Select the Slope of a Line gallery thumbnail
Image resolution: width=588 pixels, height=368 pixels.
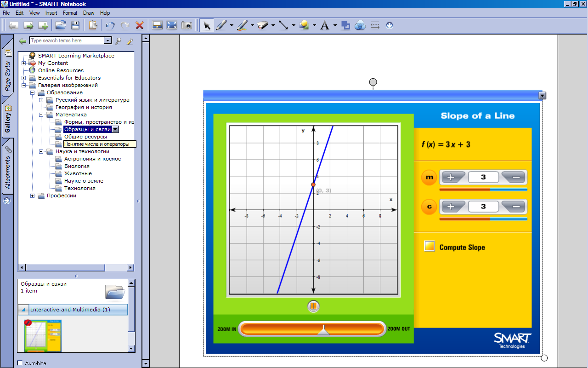[x=43, y=335]
